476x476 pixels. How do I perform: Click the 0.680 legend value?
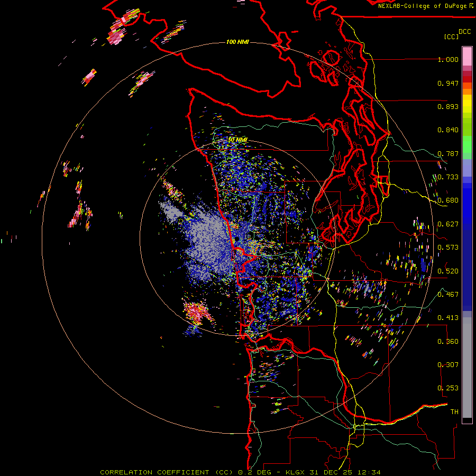(448, 200)
